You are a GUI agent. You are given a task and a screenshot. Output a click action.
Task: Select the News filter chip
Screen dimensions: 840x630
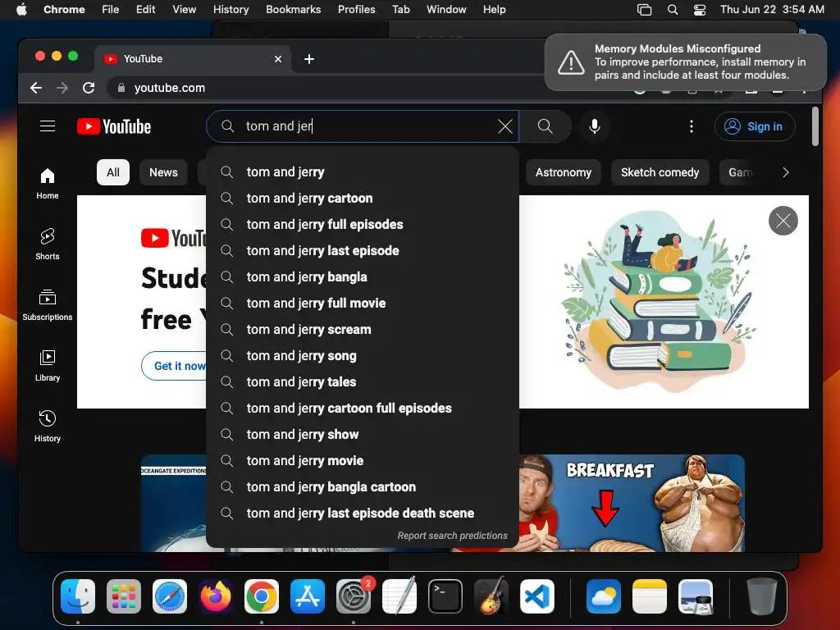pyautogui.click(x=163, y=172)
